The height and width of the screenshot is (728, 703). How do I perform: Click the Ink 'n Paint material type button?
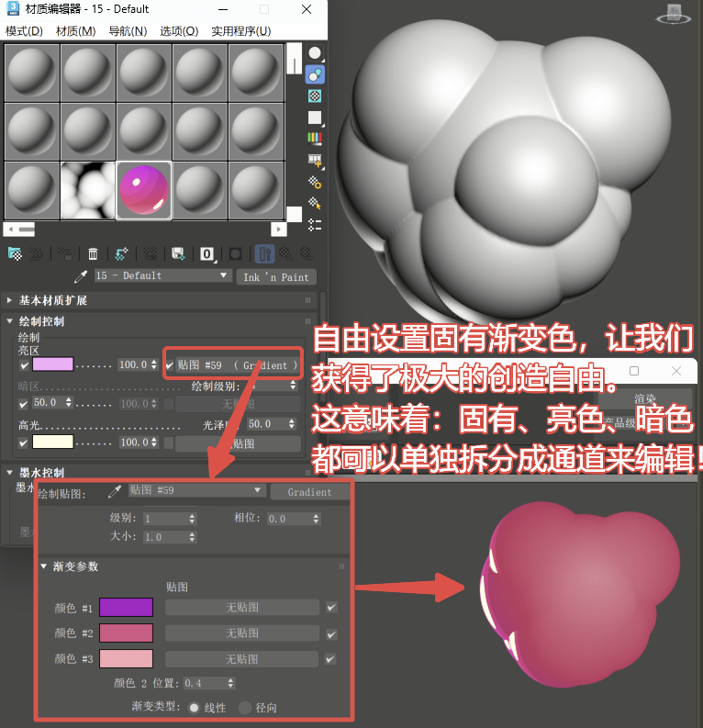(275, 276)
